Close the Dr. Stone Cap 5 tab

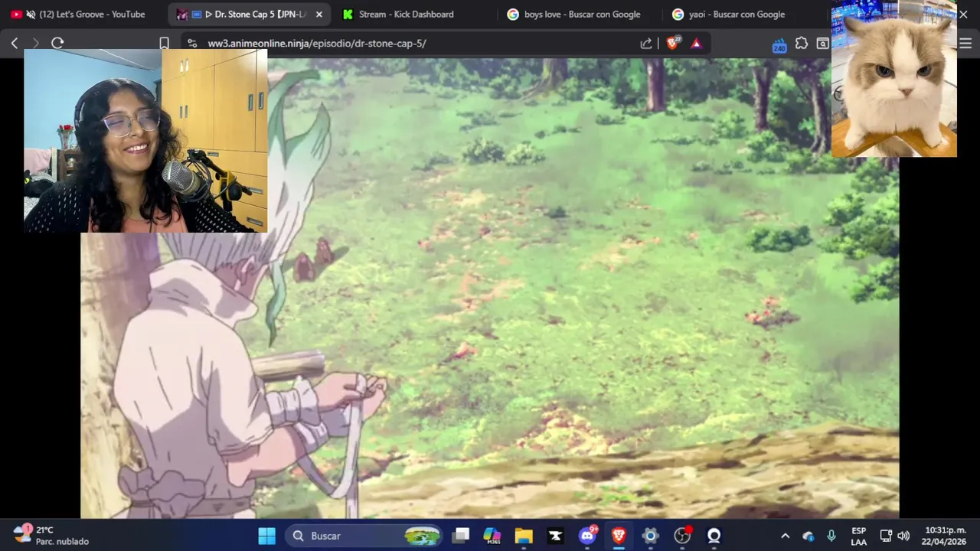(x=319, y=14)
